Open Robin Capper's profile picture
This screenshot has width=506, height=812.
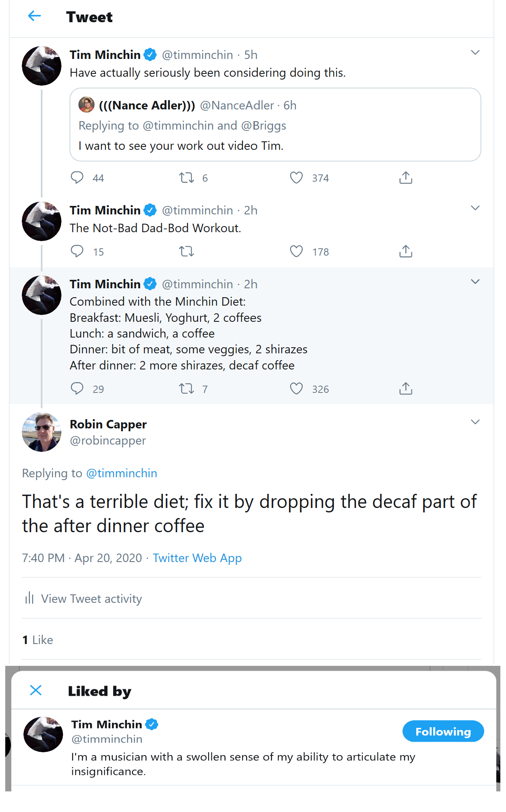click(x=42, y=432)
